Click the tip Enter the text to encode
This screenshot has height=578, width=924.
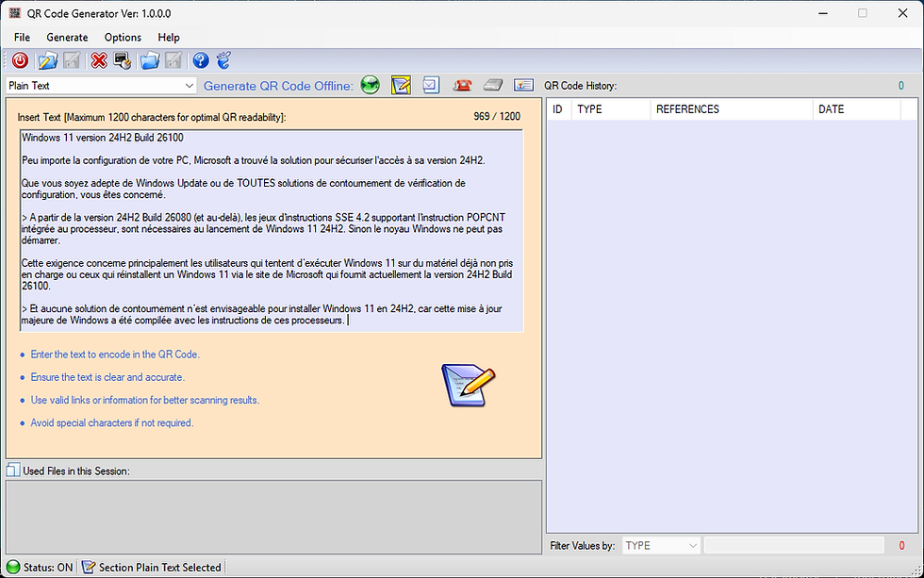coord(115,355)
